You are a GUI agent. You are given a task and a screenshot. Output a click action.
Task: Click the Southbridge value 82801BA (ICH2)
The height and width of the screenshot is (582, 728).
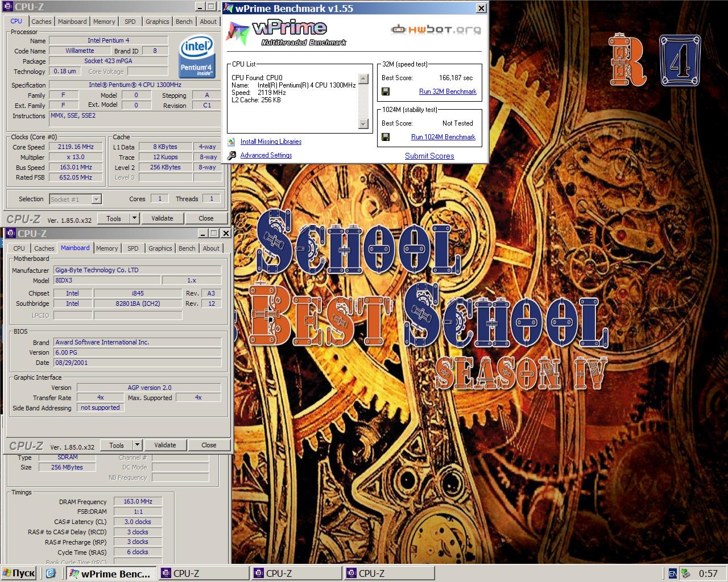(138, 304)
